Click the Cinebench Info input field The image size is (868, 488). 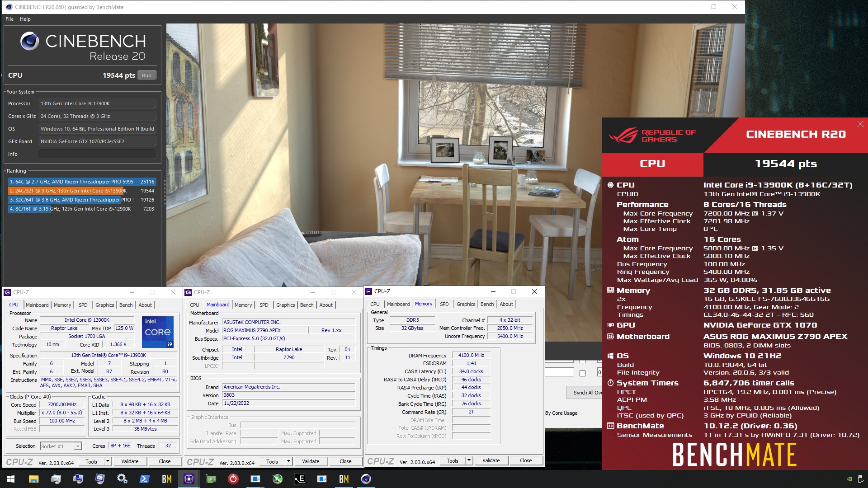click(x=97, y=154)
